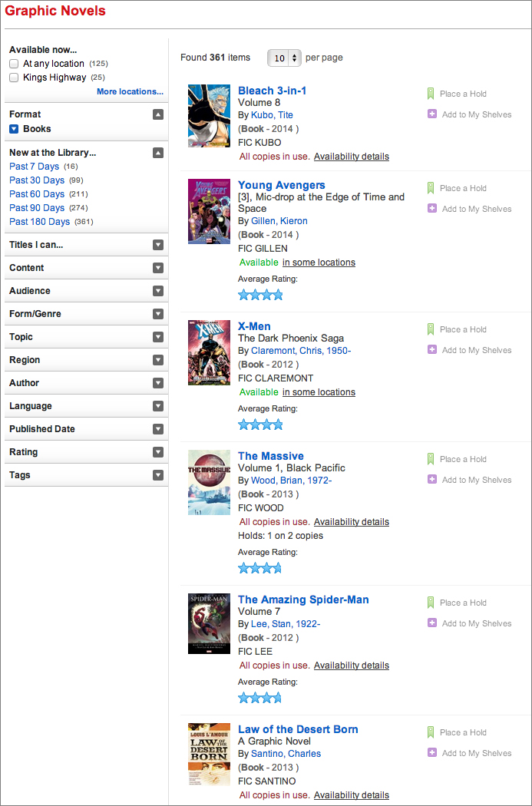Screen dimensions: 532x806
Task: Check the 'At any location' availability box
Action: coord(14,64)
